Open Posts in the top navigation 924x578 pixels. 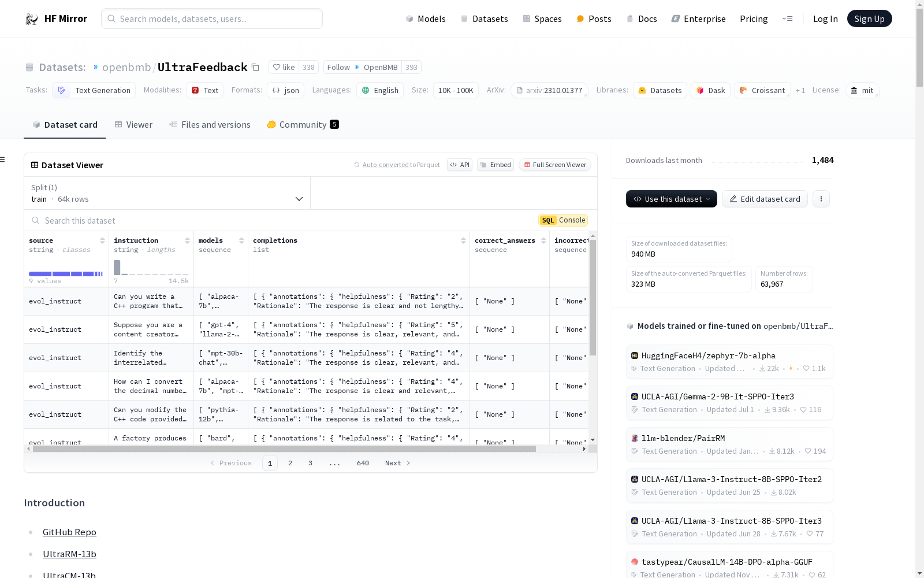(594, 18)
